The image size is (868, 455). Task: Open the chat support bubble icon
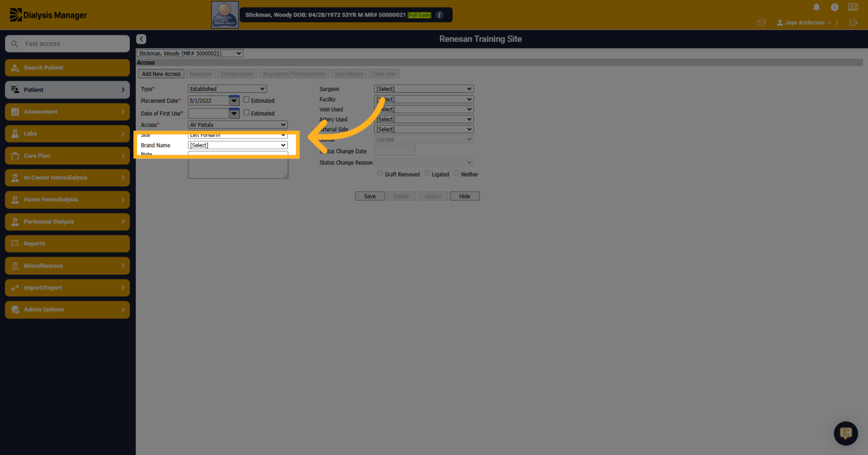846,433
